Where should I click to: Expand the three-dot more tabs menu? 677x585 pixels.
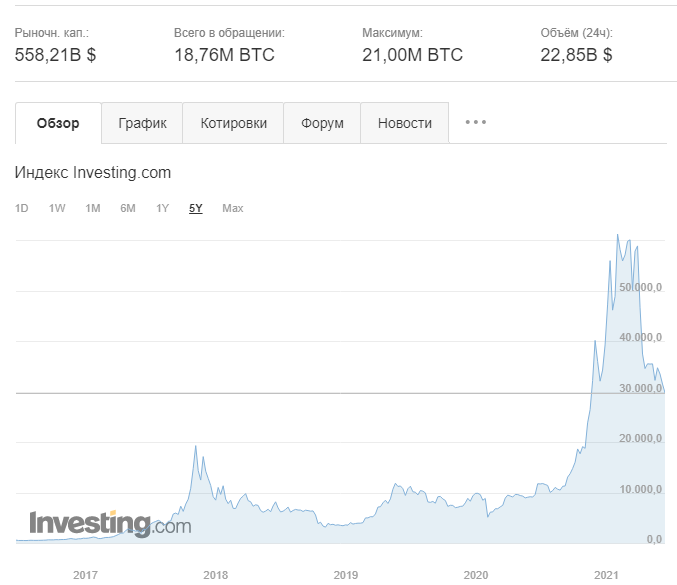coord(476,122)
